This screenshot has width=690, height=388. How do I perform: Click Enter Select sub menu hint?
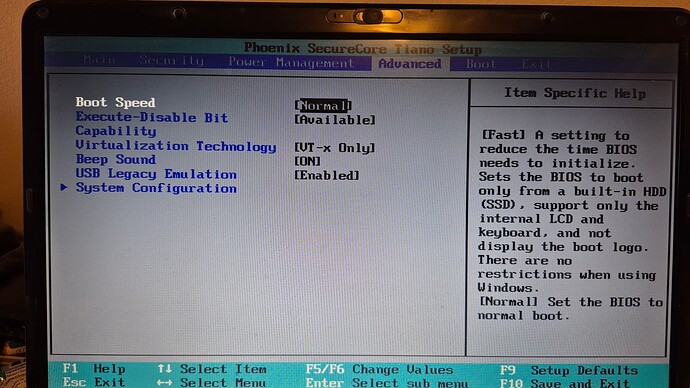tap(387, 383)
